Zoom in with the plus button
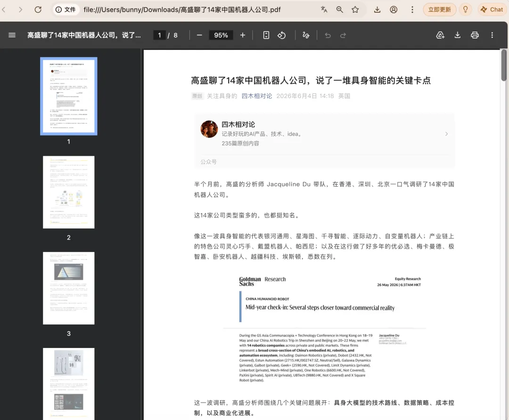Viewport: 509px width, 420px height. 243,35
